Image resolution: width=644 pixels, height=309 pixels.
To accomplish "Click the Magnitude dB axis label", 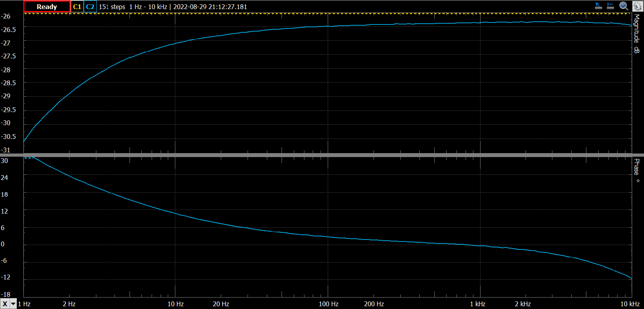I will pos(636,34).
